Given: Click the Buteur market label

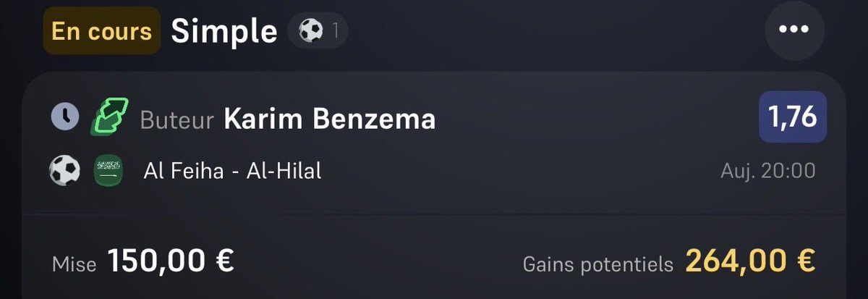Looking at the screenshot, I should (x=178, y=119).
